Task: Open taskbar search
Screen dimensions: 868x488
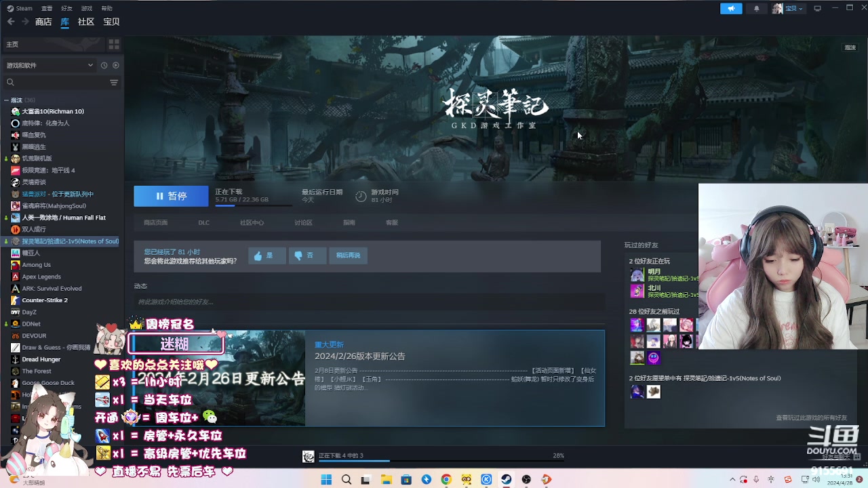Action: 347,479
